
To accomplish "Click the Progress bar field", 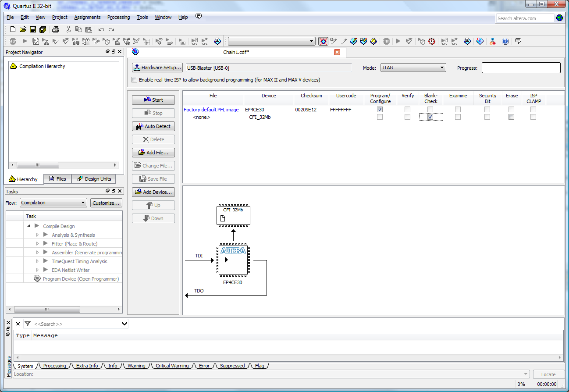I will [521, 68].
